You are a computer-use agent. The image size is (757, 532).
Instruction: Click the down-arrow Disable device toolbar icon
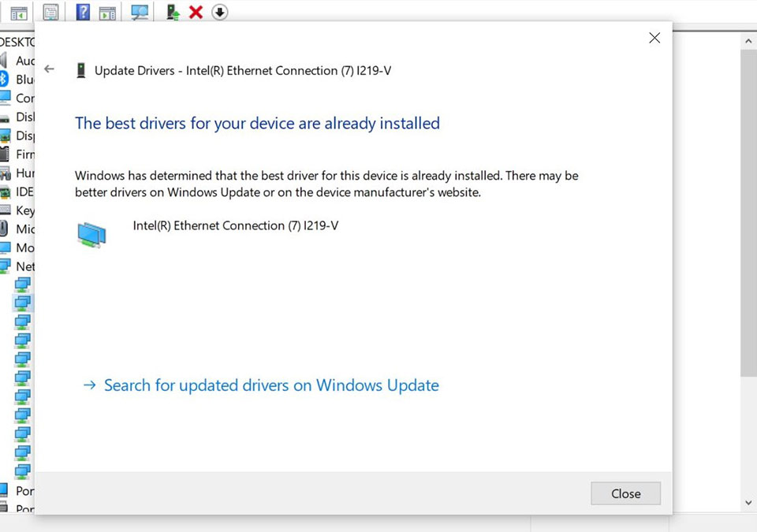(x=220, y=12)
